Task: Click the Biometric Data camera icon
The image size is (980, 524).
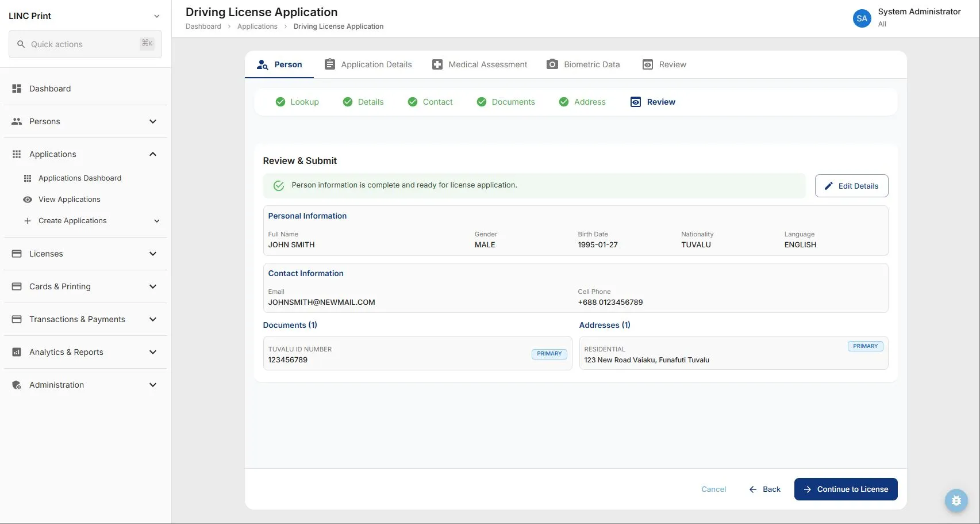Action: click(x=552, y=64)
